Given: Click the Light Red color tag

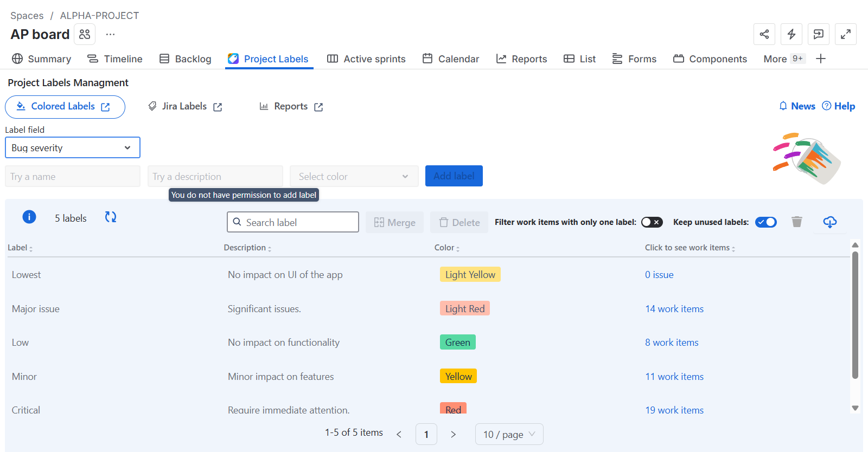Looking at the screenshot, I should pyautogui.click(x=465, y=308).
